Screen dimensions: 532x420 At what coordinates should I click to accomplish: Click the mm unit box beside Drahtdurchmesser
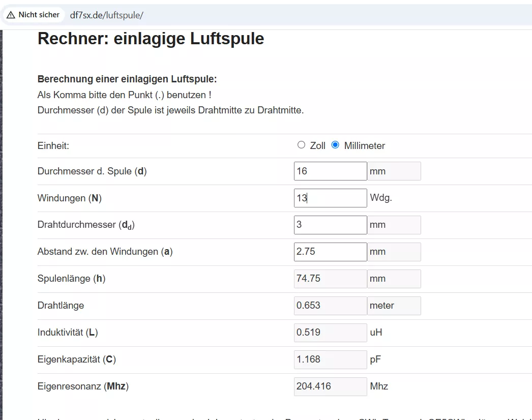[394, 225]
